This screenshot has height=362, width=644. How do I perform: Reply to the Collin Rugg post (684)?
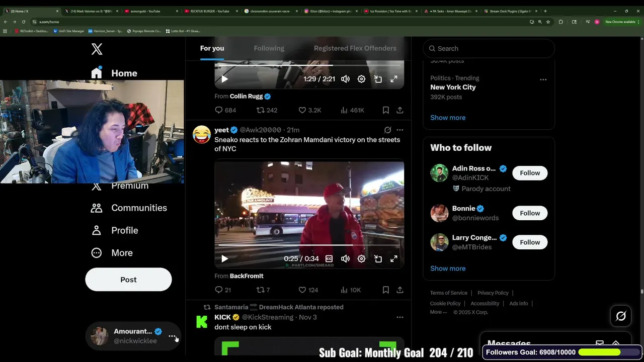click(225, 110)
